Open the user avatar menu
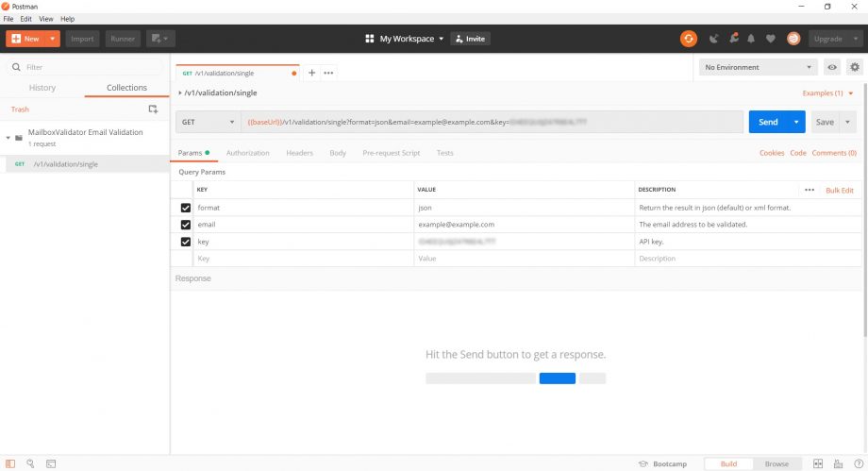Viewport: 868px width, 471px height. [793, 39]
